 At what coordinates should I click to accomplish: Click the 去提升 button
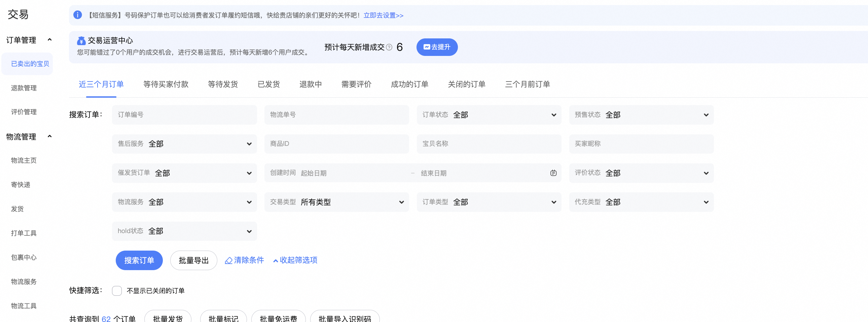(x=437, y=47)
